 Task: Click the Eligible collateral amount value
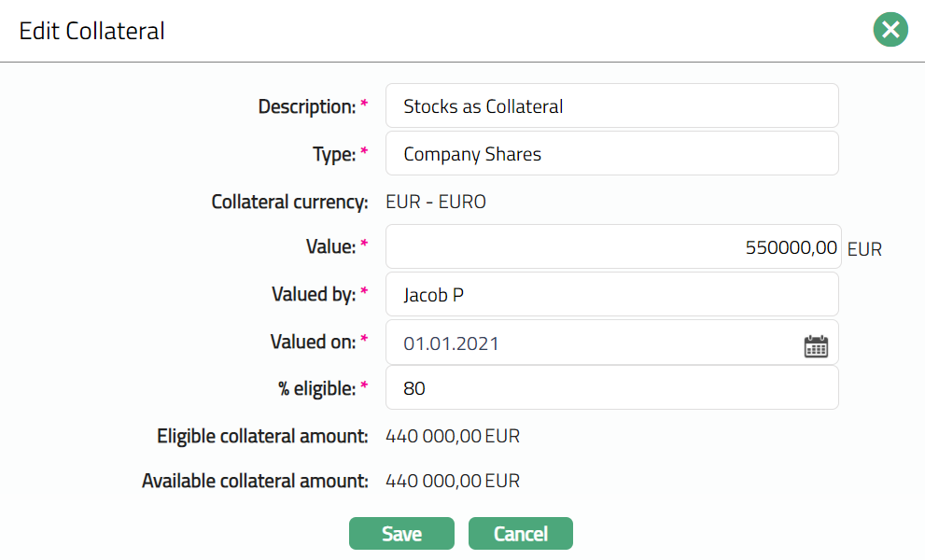pyautogui.click(x=452, y=436)
